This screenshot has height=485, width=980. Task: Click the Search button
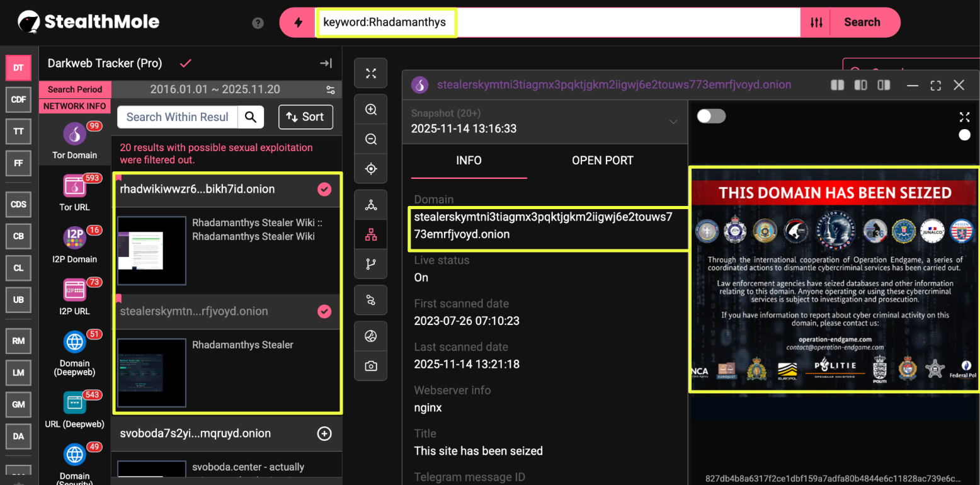(862, 22)
